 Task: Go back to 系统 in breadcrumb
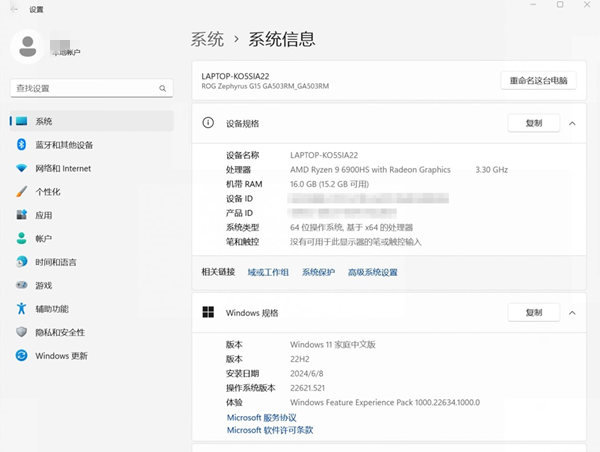point(207,39)
